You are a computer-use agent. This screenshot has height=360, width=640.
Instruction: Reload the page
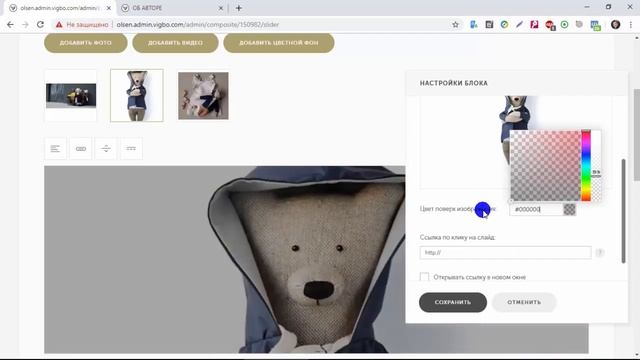[x=40, y=24]
